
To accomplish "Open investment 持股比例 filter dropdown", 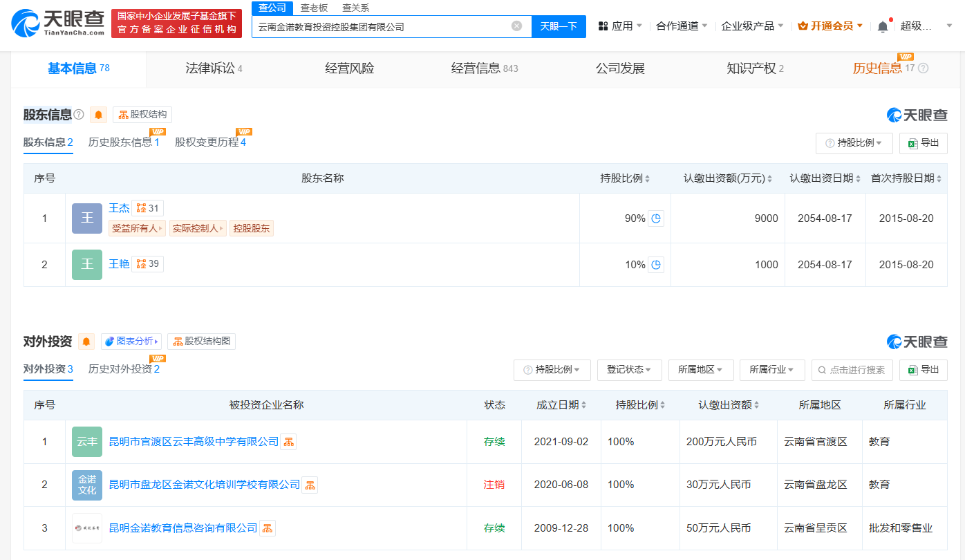I will click(x=552, y=370).
